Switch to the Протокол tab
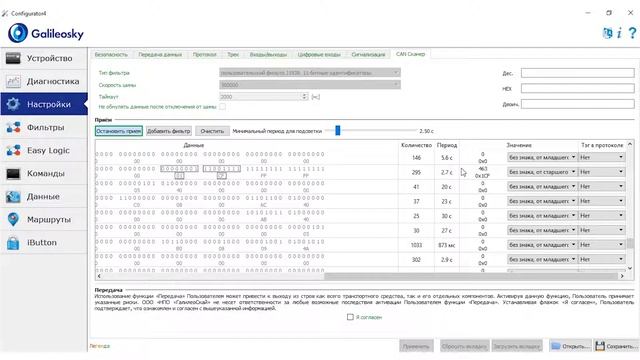 pos(204,54)
